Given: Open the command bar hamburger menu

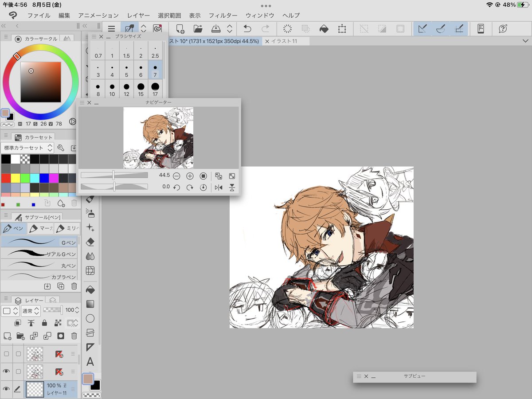Looking at the screenshot, I should tap(111, 29).
